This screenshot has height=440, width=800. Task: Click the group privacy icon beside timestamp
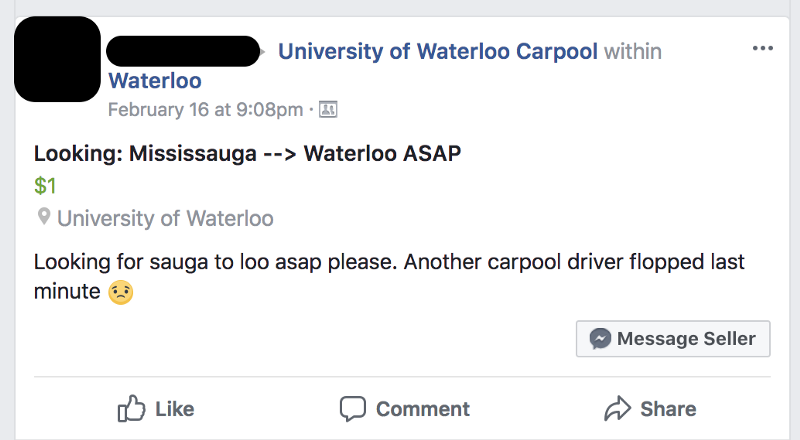tap(328, 109)
